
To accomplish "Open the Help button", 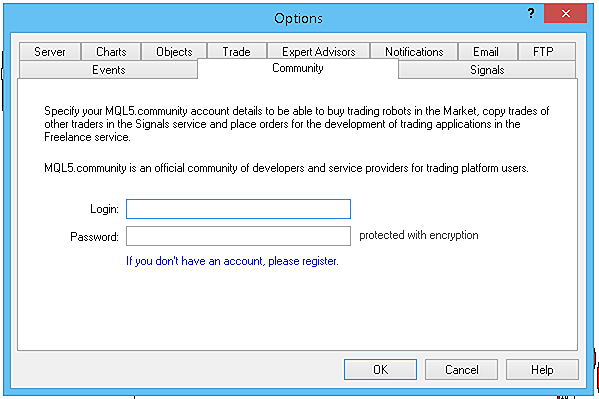I will click(x=542, y=370).
